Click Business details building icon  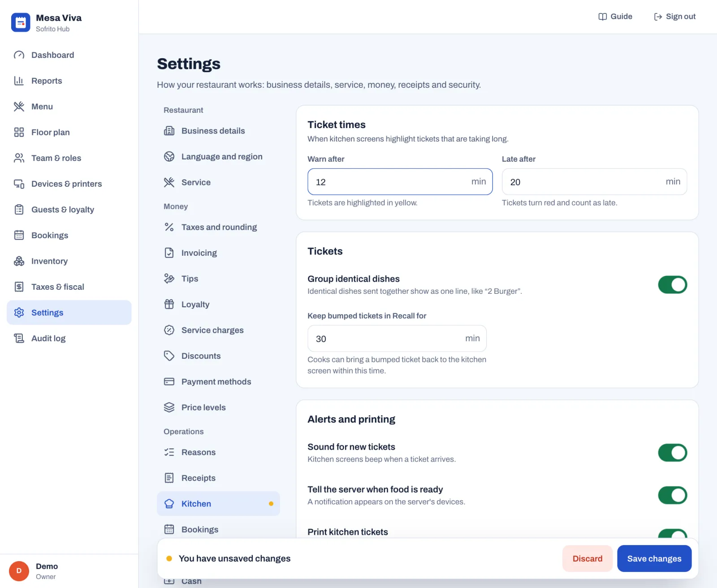[169, 131]
